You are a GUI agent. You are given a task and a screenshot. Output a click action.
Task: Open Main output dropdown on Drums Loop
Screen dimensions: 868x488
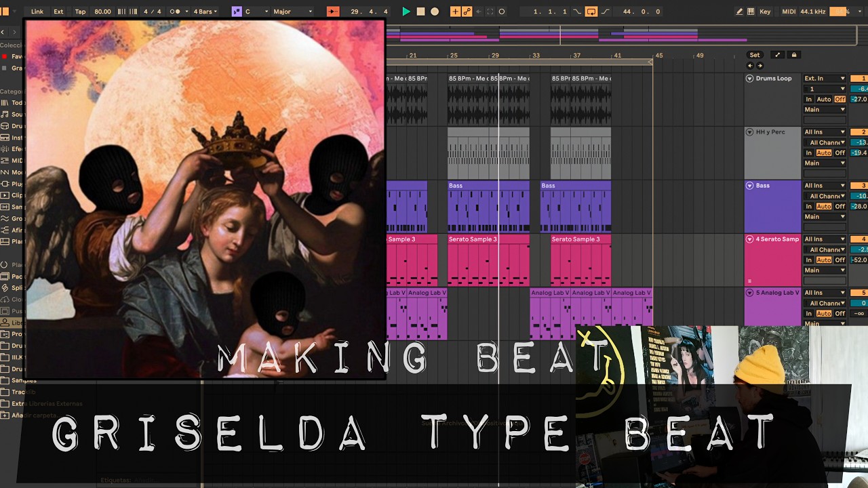[x=825, y=109]
